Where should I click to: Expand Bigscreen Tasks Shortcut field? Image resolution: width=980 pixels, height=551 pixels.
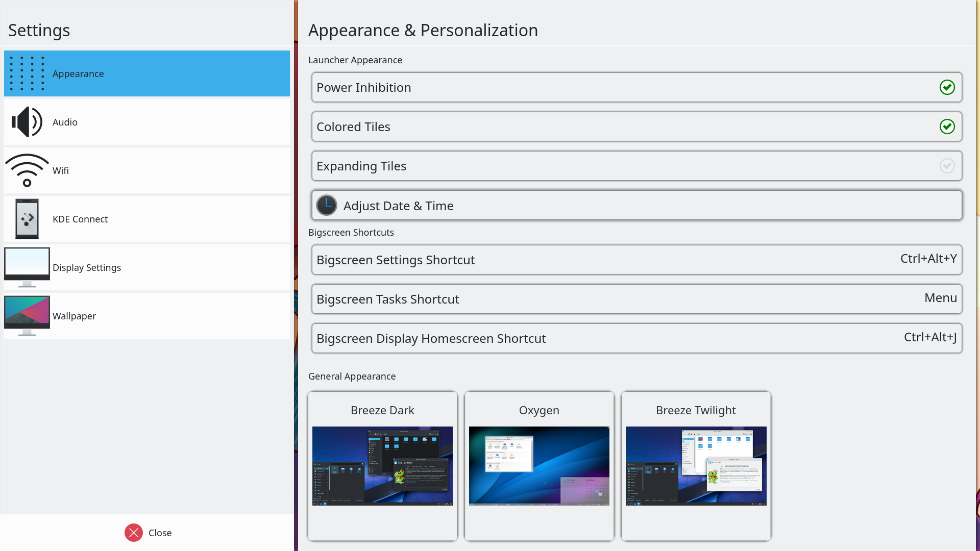(636, 298)
